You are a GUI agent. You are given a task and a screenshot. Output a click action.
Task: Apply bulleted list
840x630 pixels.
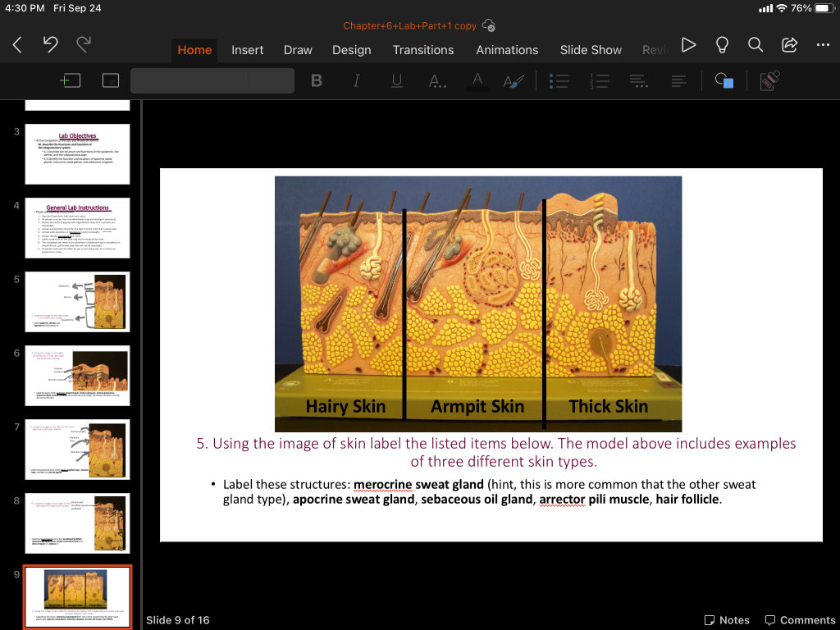click(559, 81)
